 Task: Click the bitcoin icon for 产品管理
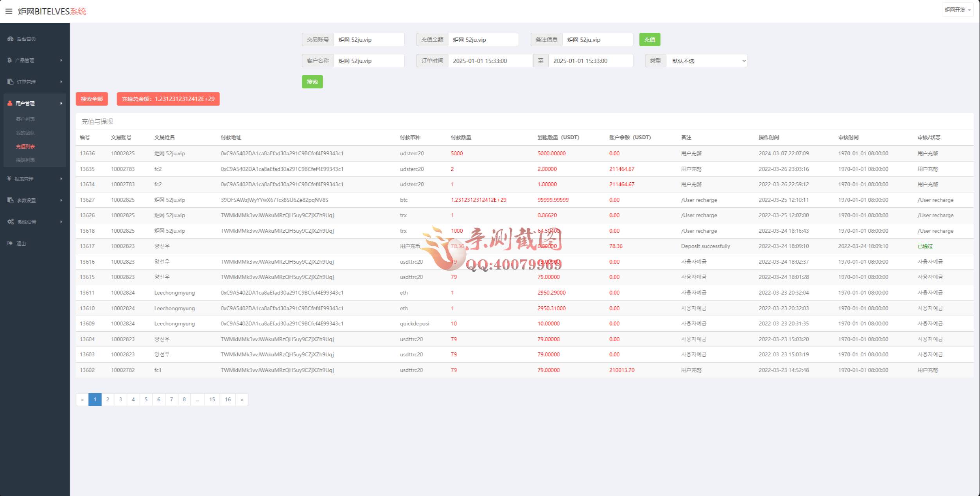click(x=10, y=60)
